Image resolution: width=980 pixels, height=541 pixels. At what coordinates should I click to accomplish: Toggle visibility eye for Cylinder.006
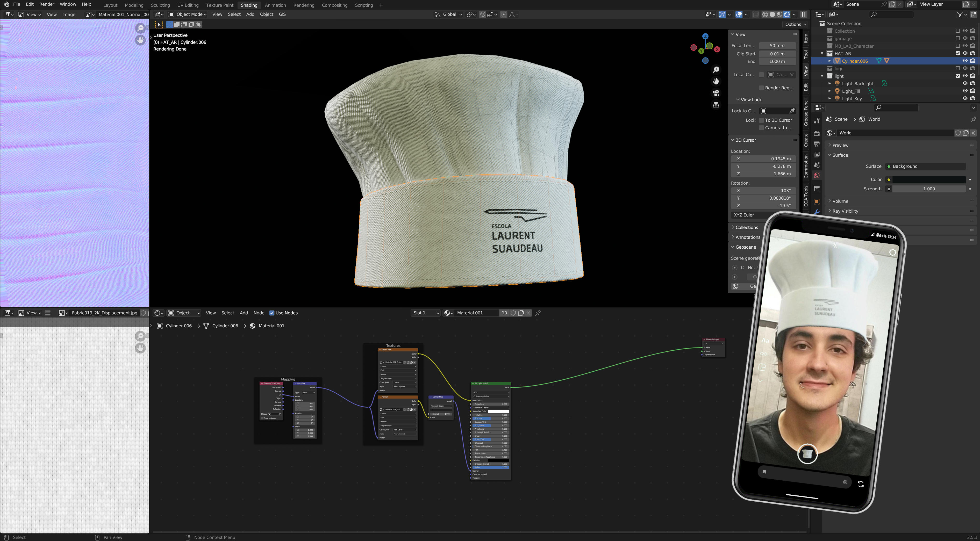pyautogui.click(x=965, y=61)
